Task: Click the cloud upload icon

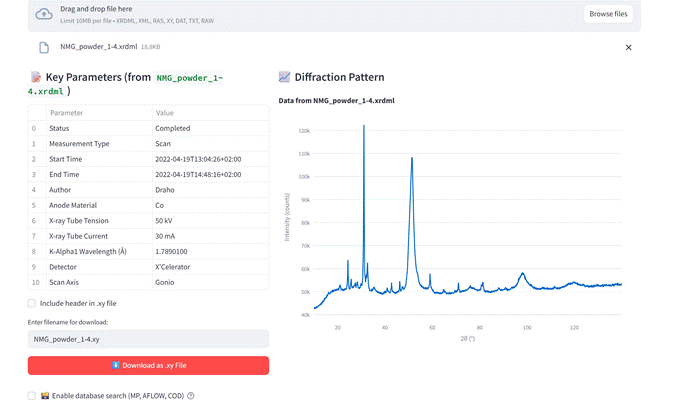Action: point(44,14)
